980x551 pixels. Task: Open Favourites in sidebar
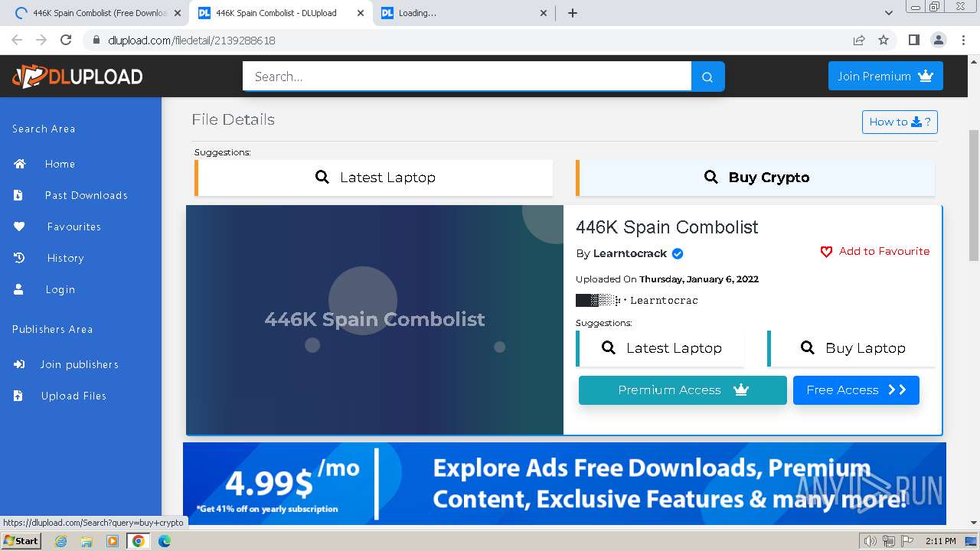coord(73,227)
